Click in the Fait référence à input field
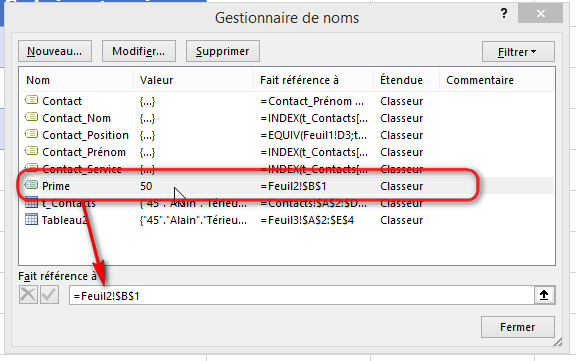 click(x=302, y=295)
